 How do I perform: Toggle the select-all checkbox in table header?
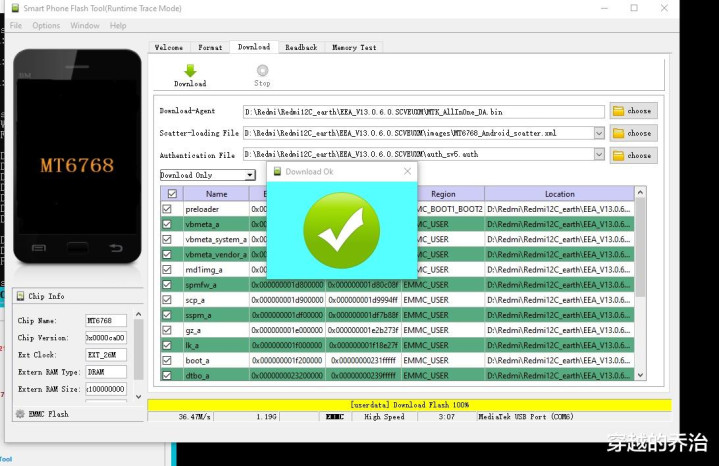click(172, 194)
